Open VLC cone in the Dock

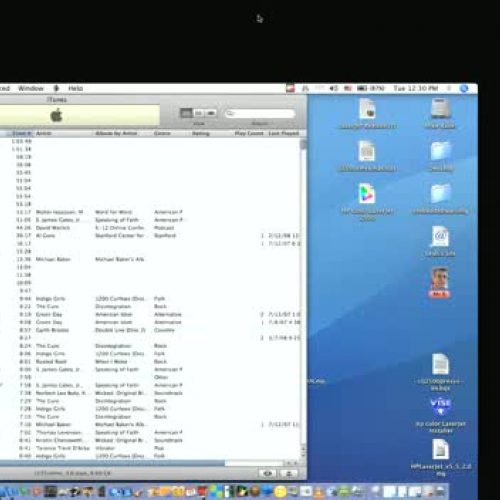click(318, 491)
